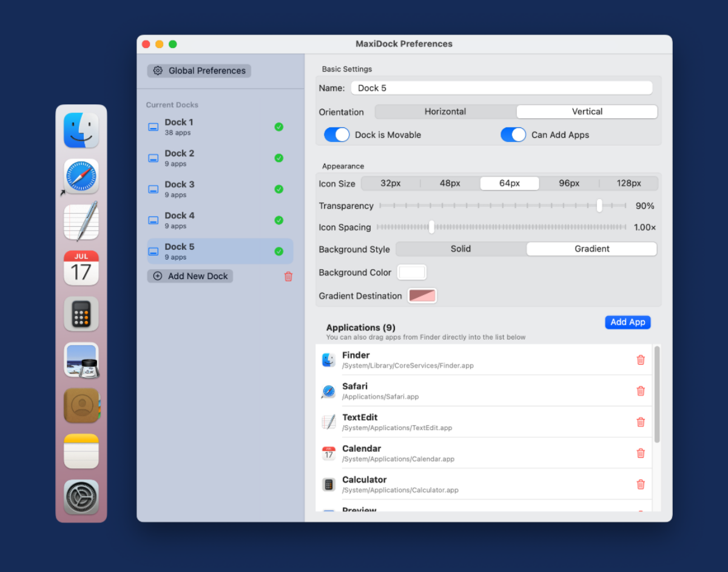
Task: Open Global Preferences
Action: pyautogui.click(x=199, y=71)
